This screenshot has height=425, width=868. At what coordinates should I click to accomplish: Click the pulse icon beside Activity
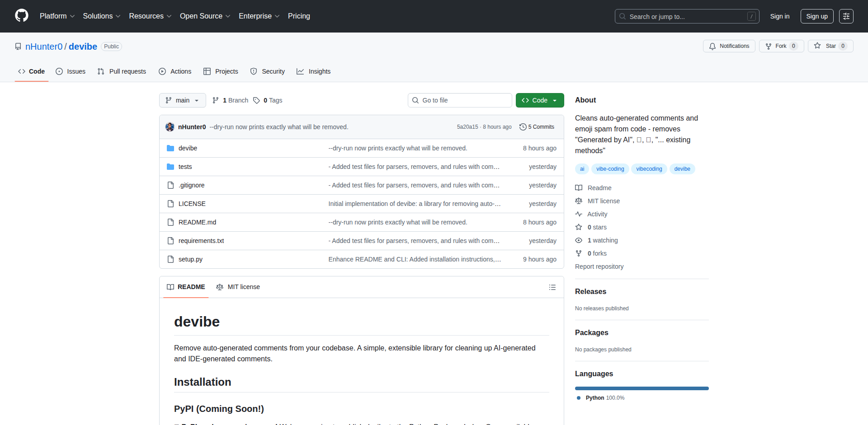coord(579,214)
